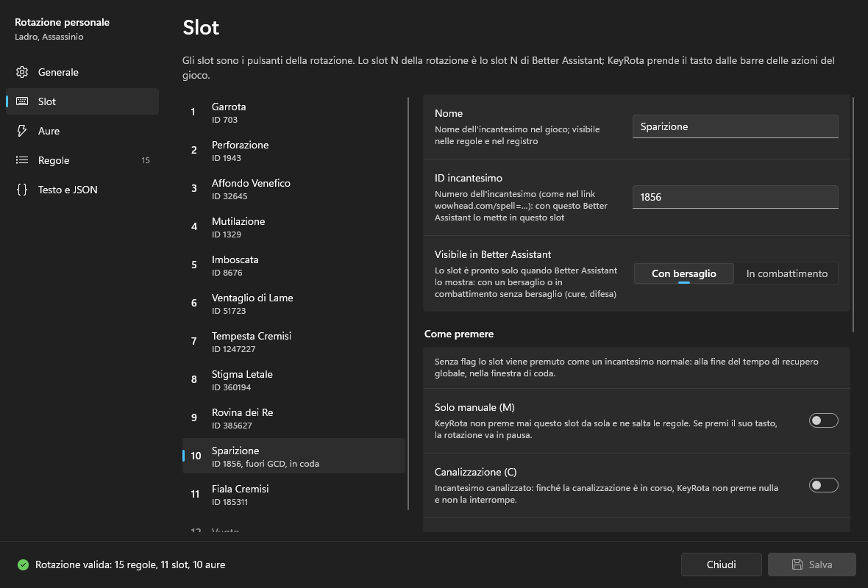This screenshot has width=868, height=588.
Task: Select slot 4 Mutilazione
Action: tap(294, 227)
